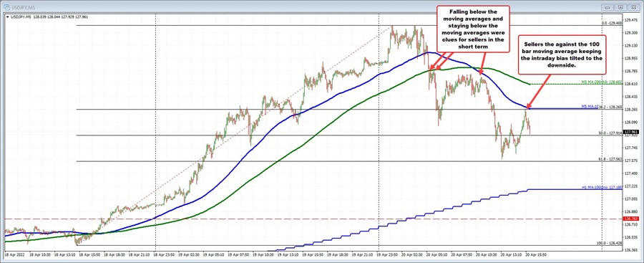Viewport: 644px width, 263px height.
Task: Click the blue H1 MA 100 label 127.180
Action: 601,187
